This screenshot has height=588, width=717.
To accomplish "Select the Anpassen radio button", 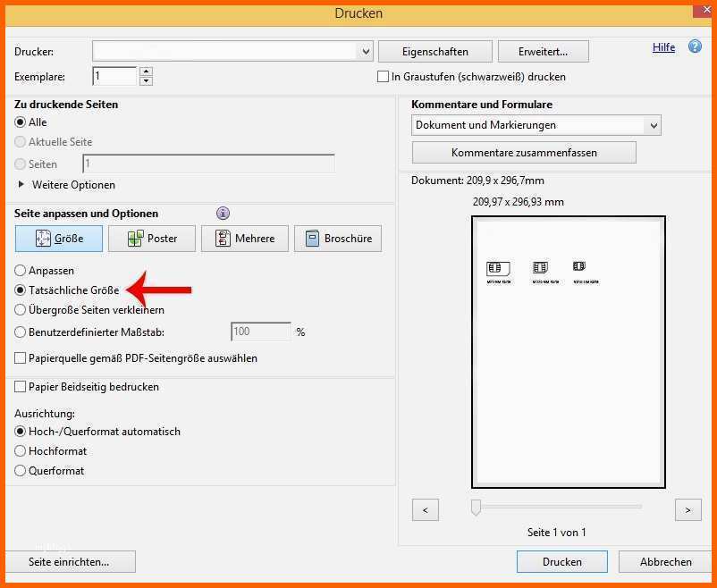I will (21, 270).
